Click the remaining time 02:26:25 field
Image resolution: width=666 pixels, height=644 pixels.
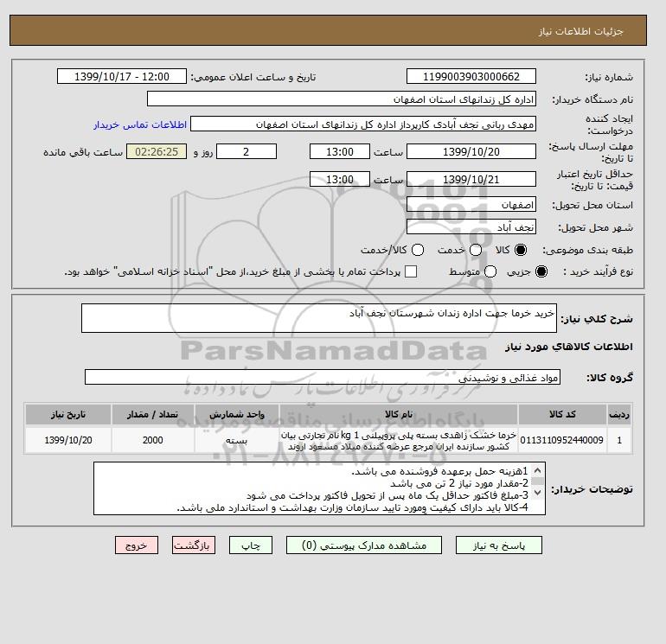(x=157, y=151)
